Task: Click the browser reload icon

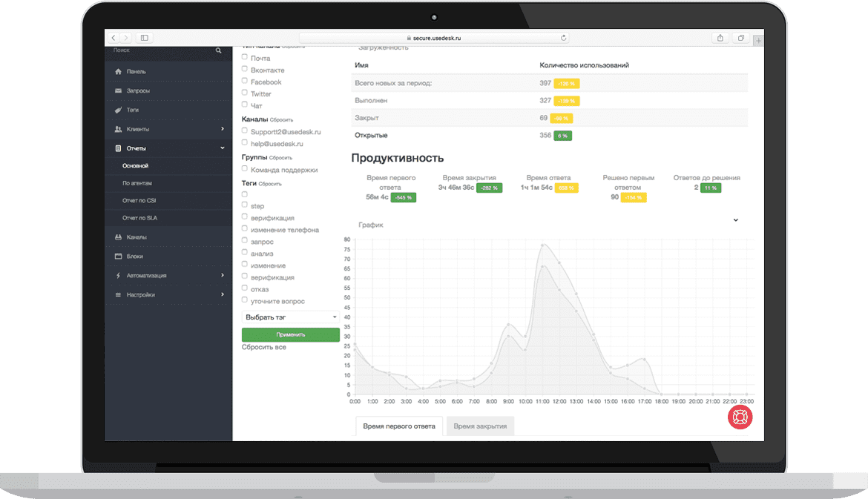Action: click(564, 38)
